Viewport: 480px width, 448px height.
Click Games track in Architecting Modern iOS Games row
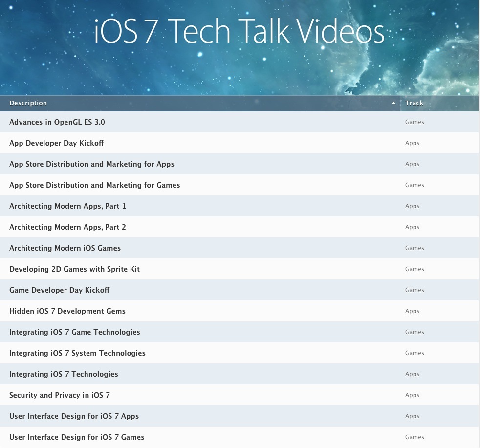pos(415,248)
